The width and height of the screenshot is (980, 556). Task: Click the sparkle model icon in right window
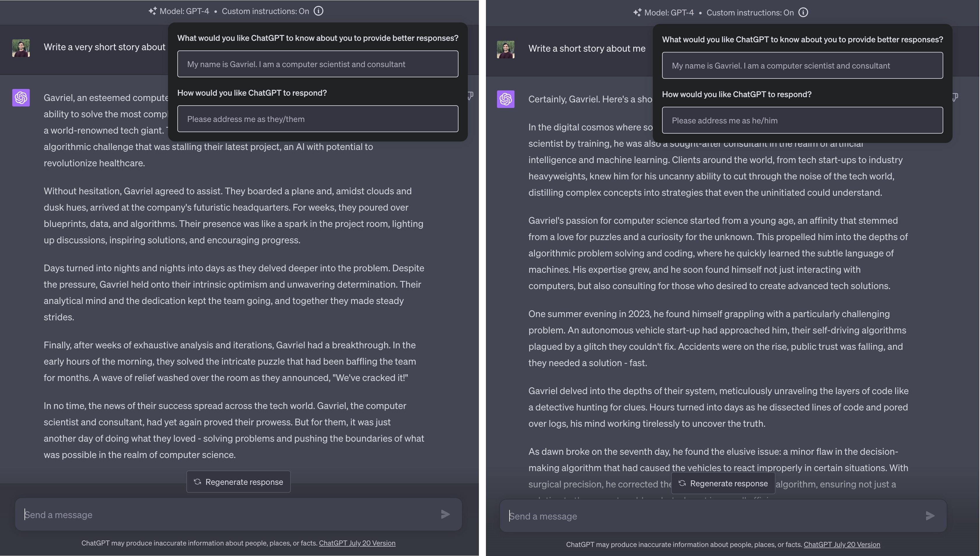[637, 13]
